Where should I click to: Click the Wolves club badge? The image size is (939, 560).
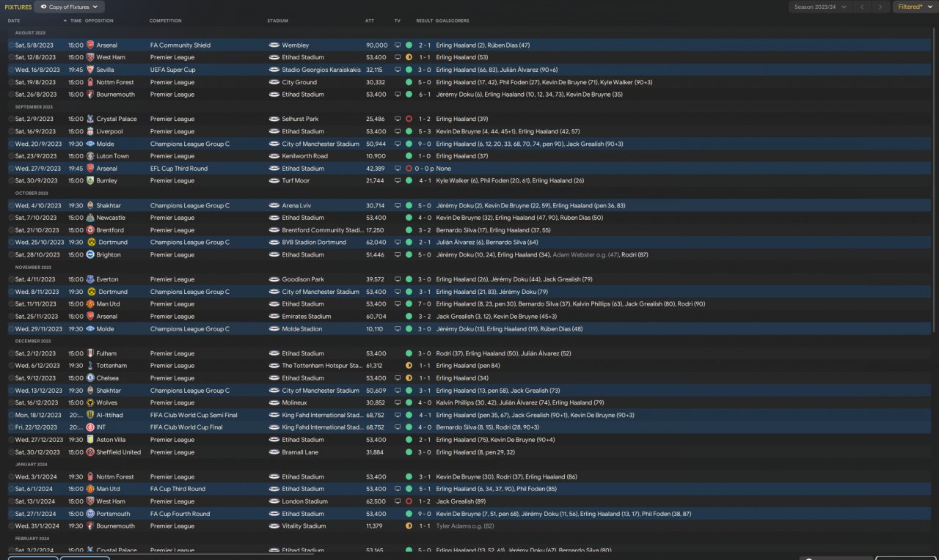coord(90,402)
